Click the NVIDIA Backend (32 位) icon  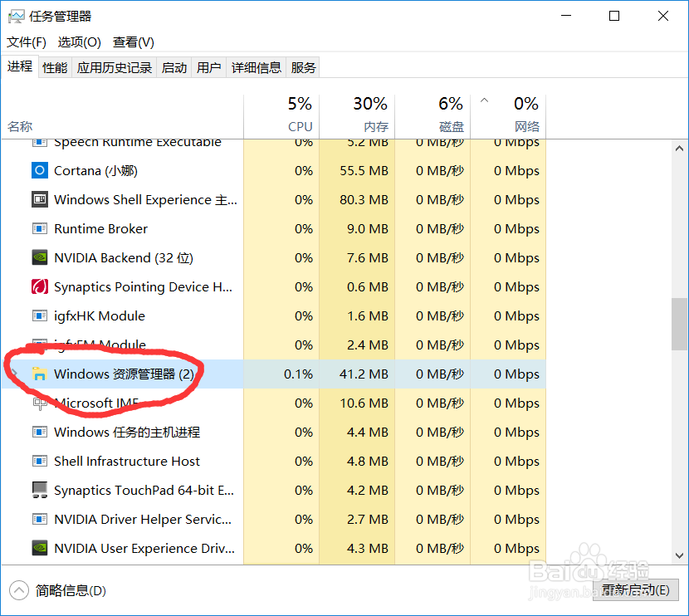(40, 257)
